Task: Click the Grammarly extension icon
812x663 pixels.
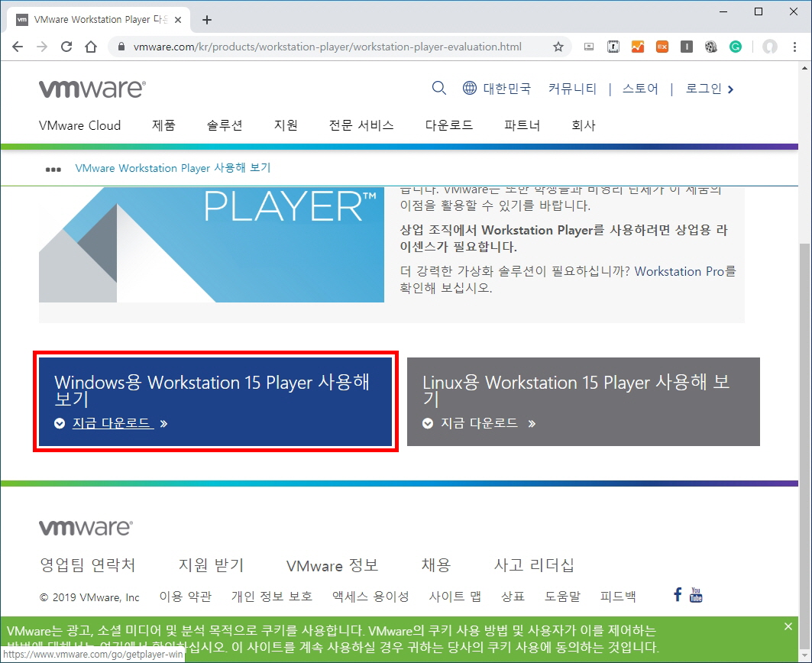Action: coord(735,47)
